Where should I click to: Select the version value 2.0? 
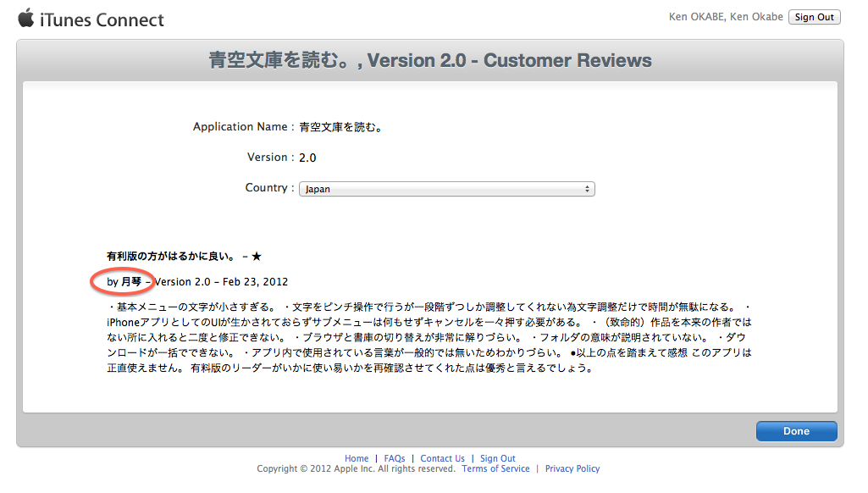coord(307,158)
